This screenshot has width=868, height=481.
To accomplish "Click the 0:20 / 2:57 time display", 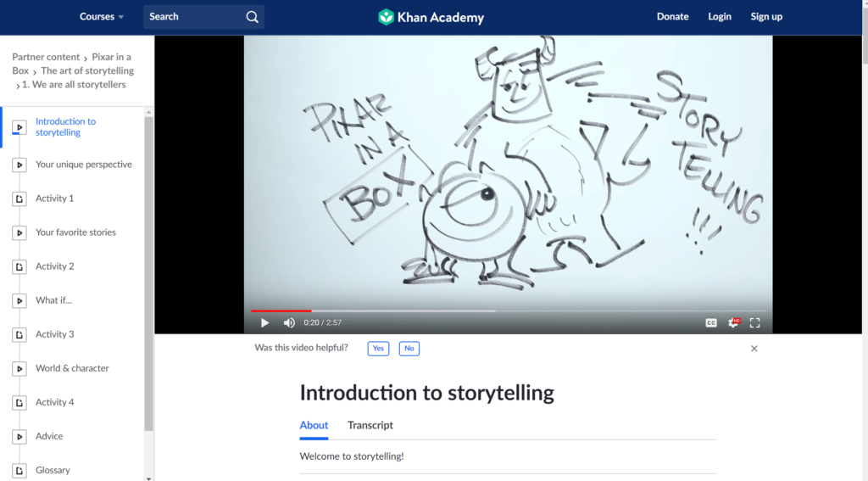I will pos(323,322).
